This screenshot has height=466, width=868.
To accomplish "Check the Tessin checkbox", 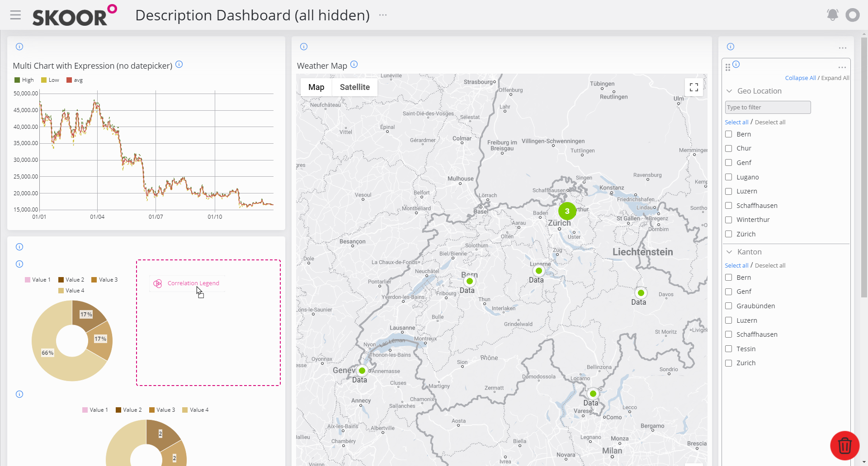I will pyautogui.click(x=728, y=349).
